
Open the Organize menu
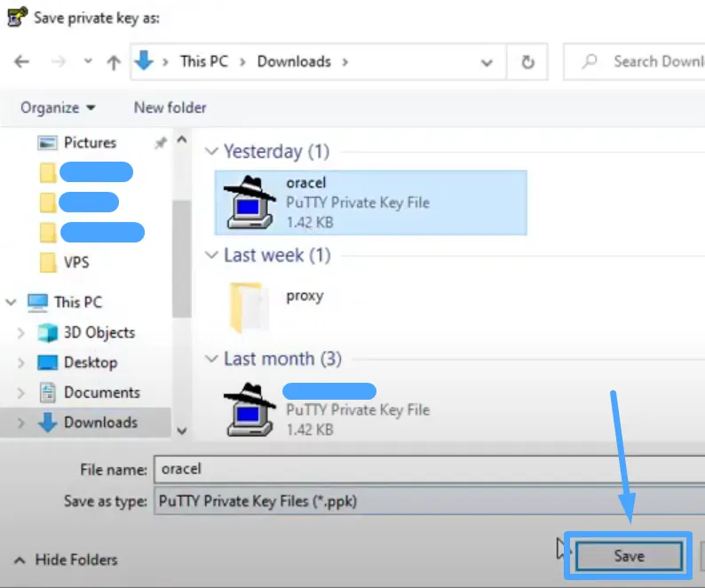58,107
